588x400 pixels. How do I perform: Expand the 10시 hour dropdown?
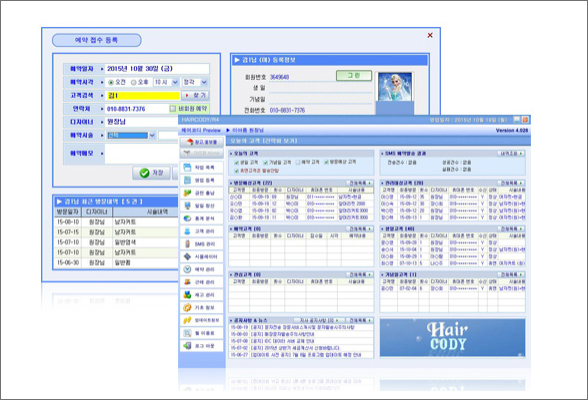pyautogui.click(x=166, y=82)
